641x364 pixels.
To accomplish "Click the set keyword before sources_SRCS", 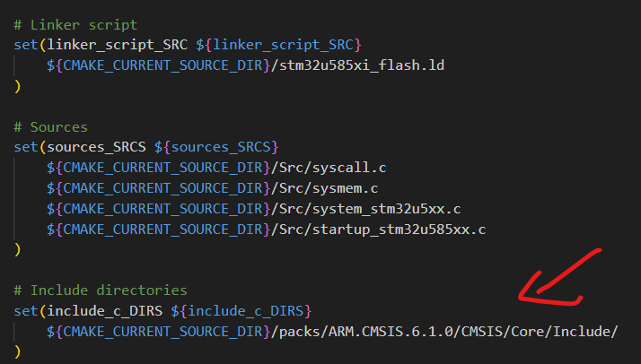I will pyautogui.click(x=25, y=148).
